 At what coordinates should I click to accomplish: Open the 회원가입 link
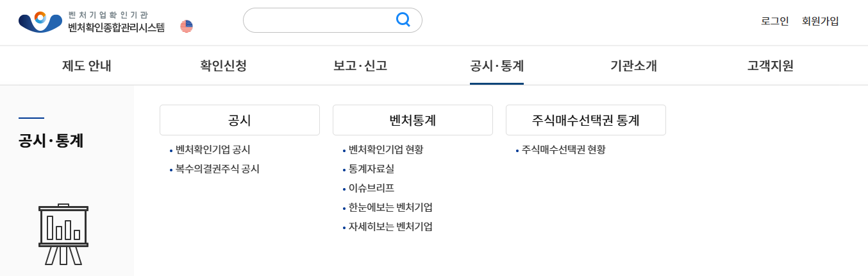click(820, 21)
